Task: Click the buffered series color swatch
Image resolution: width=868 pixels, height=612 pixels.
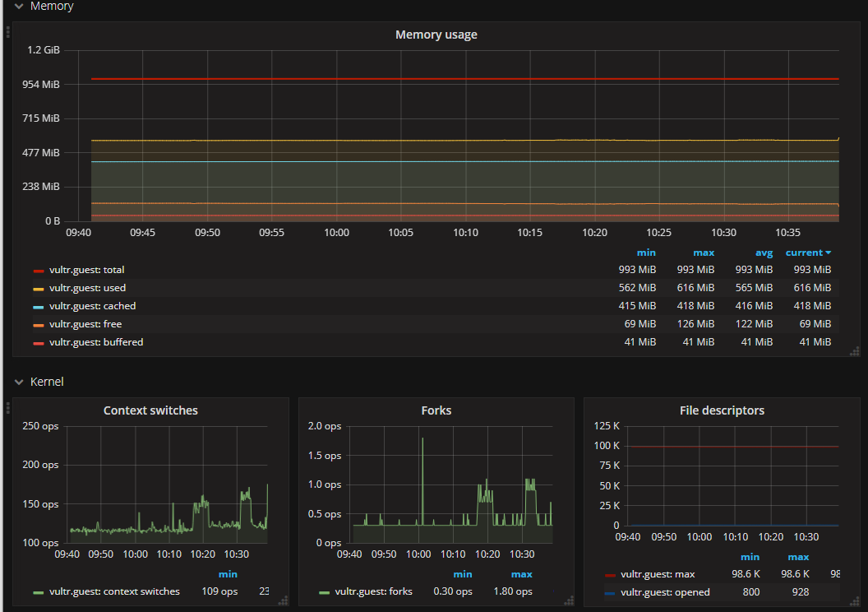Action: point(38,343)
